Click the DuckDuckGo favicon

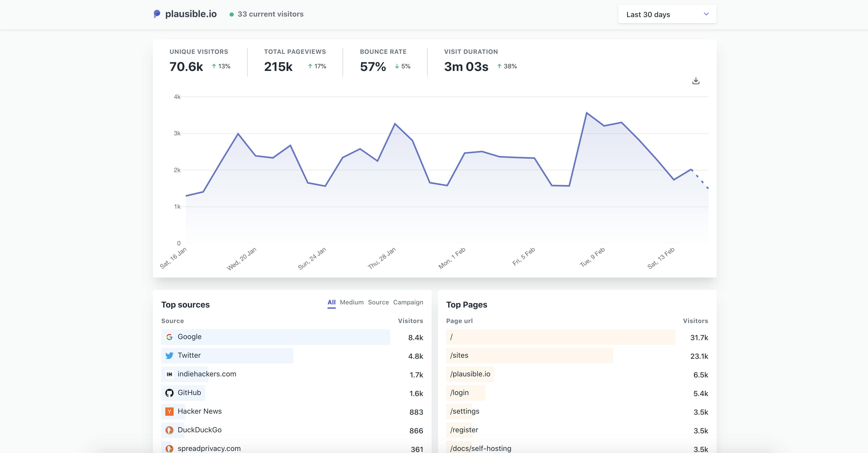point(169,430)
